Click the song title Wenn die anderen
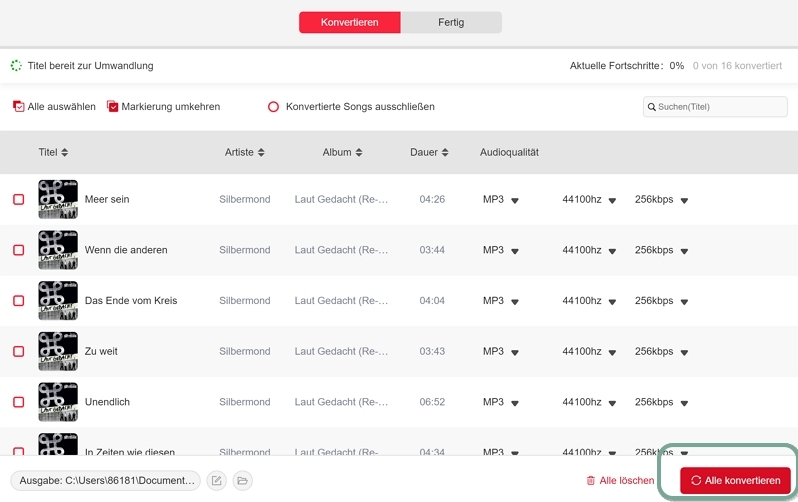The height and width of the screenshot is (502, 798). [126, 250]
